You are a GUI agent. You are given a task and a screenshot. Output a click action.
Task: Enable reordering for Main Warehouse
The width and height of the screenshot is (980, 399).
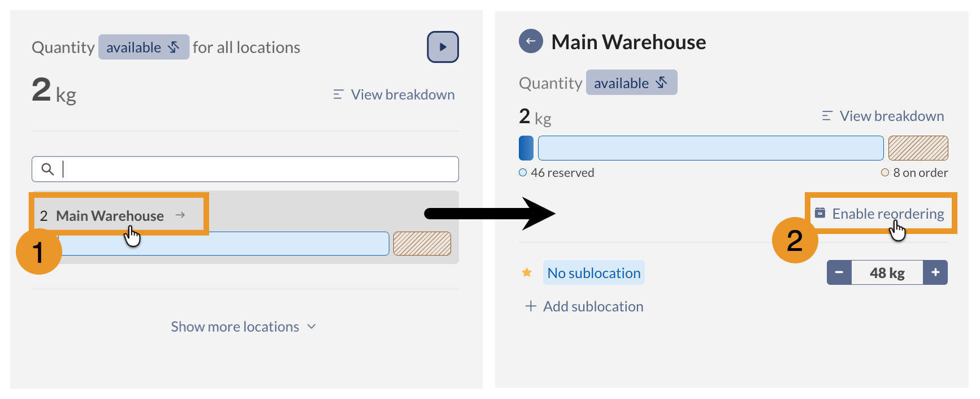tap(888, 213)
